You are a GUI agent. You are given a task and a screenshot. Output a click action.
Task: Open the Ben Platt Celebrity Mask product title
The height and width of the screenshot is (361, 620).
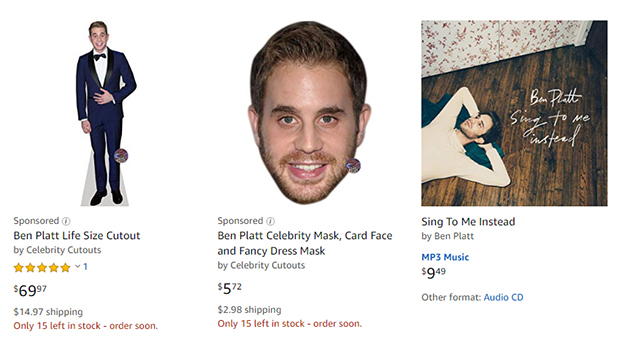click(305, 243)
